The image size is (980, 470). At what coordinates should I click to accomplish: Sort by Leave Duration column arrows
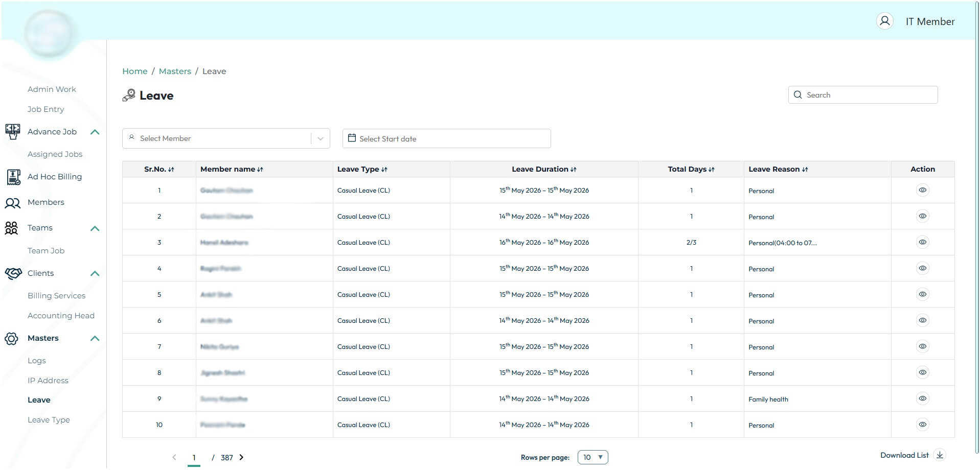click(x=574, y=170)
